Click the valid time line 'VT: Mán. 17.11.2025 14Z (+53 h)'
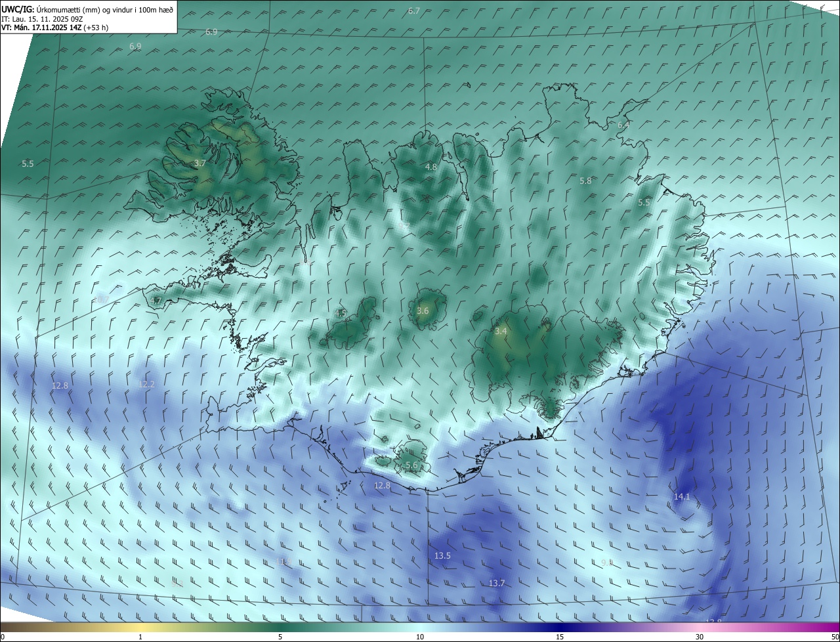Screen dimensions: 840x642 (x=54, y=28)
